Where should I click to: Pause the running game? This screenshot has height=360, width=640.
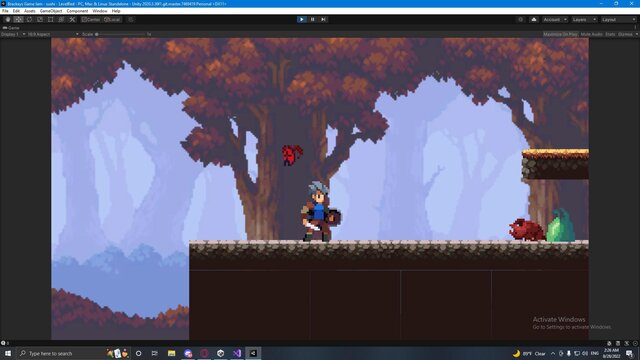313,20
